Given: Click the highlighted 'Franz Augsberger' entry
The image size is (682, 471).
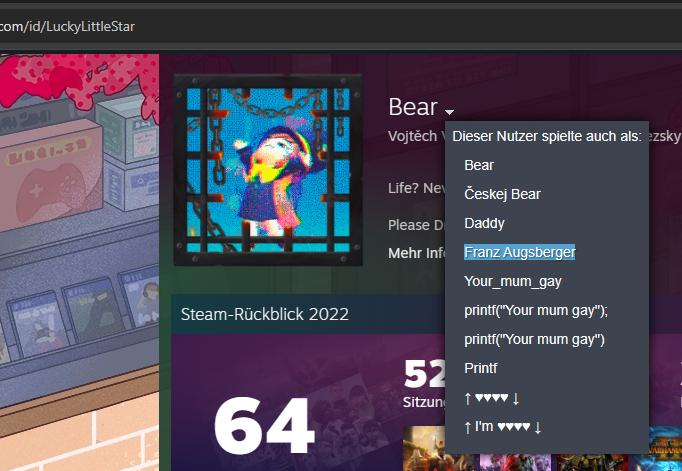Looking at the screenshot, I should click(x=519, y=252).
